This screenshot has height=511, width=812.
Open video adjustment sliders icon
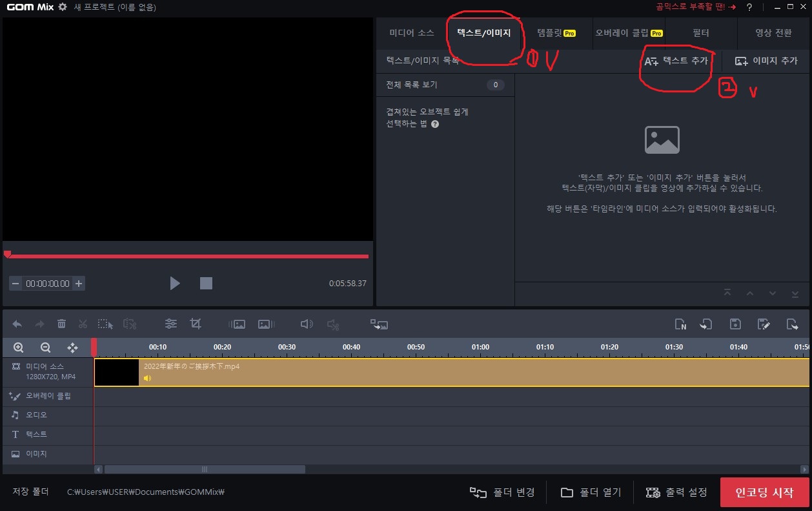171,324
